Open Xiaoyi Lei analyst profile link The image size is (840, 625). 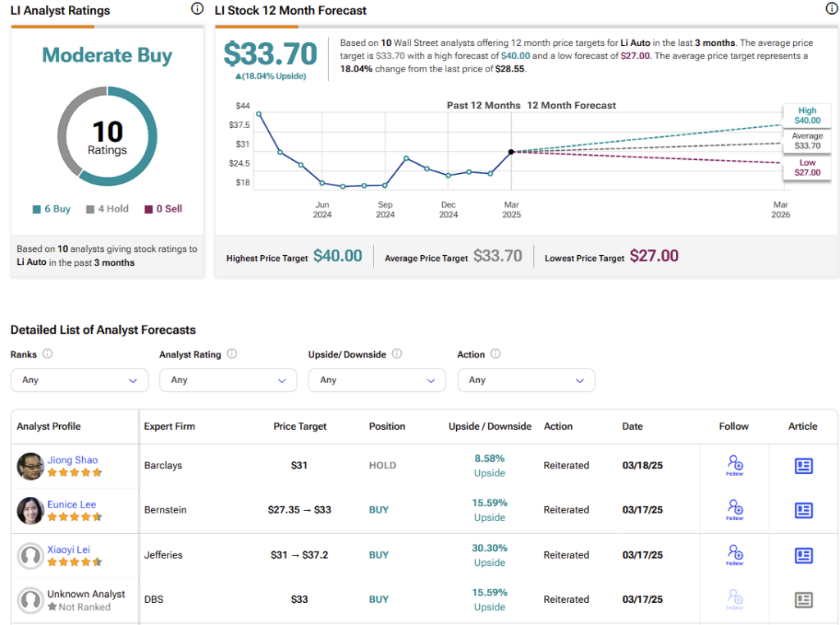coord(69,550)
